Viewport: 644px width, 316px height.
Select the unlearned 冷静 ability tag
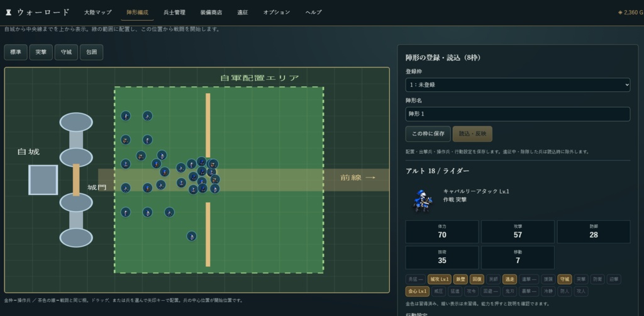548,291
